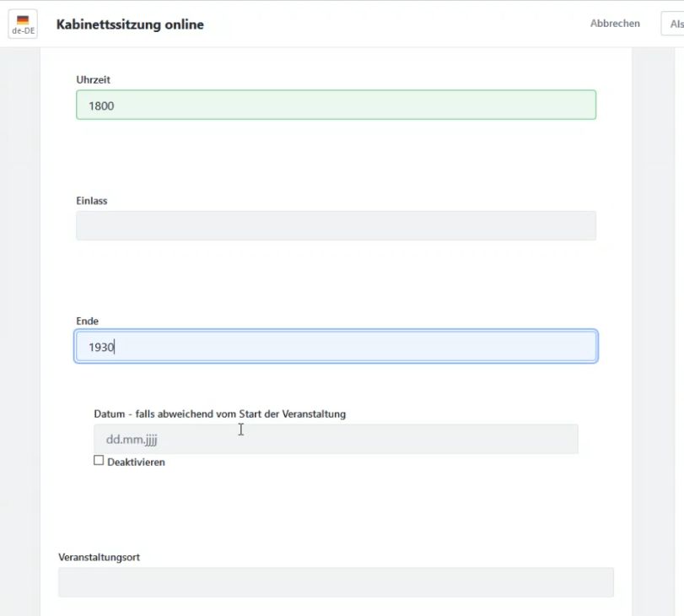Screen dimensions: 684x616
Task: Click the Ende label
Action: (87, 321)
